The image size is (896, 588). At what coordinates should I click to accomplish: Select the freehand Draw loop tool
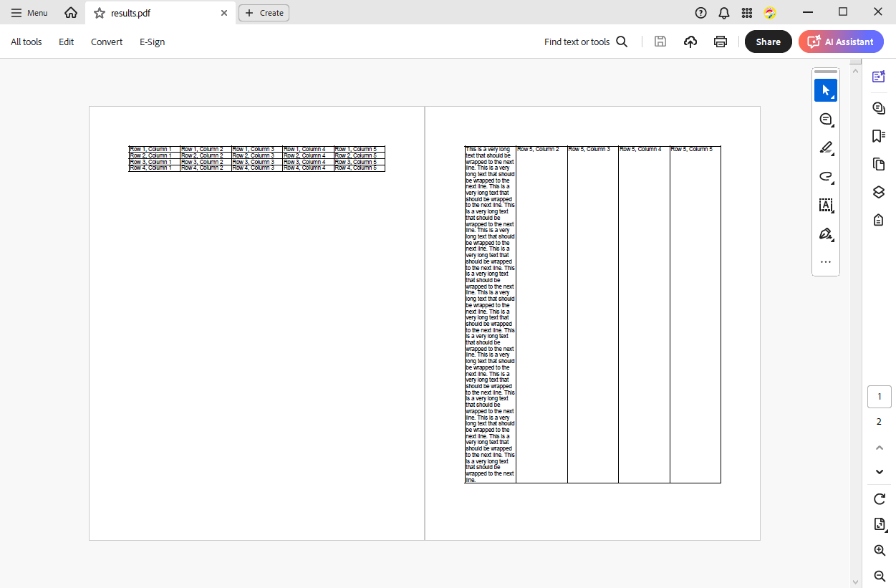[x=826, y=176]
